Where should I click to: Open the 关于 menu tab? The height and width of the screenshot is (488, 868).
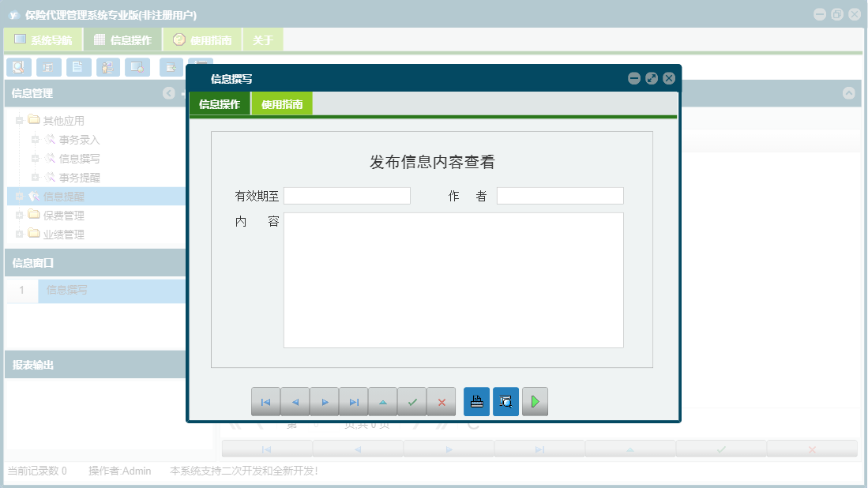tap(263, 39)
